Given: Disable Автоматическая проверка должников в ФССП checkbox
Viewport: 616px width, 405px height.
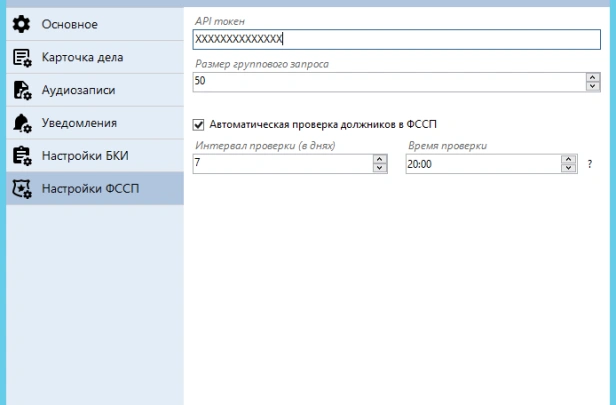Looking at the screenshot, I should coord(198,125).
